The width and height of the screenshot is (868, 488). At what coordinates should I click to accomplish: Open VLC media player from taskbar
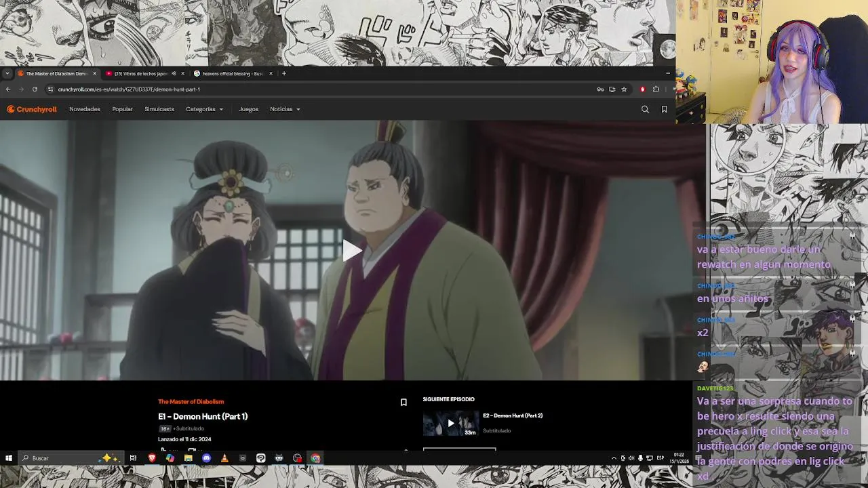point(224,458)
